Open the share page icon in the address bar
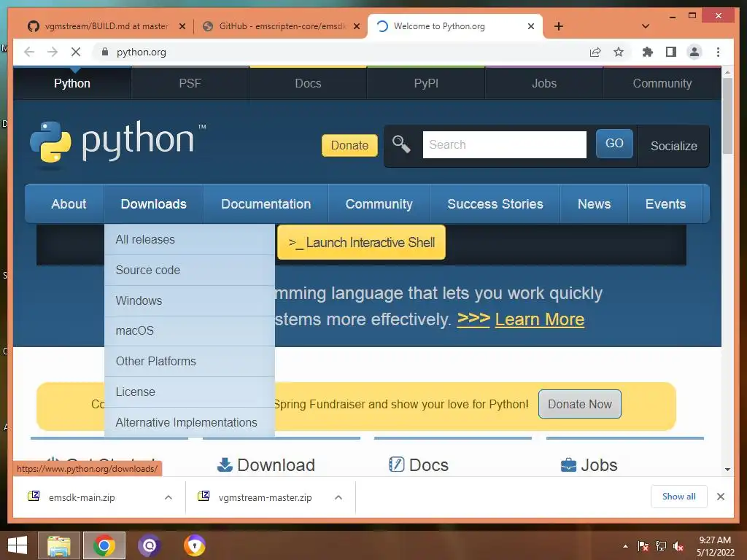Viewport: 747px width, 560px height. pyautogui.click(x=595, y=52)
